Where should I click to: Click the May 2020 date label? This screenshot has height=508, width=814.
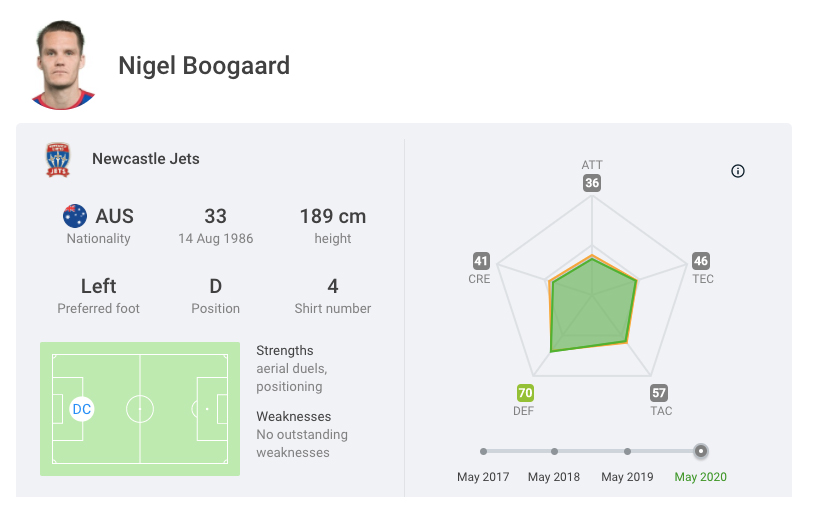(700, 477)
